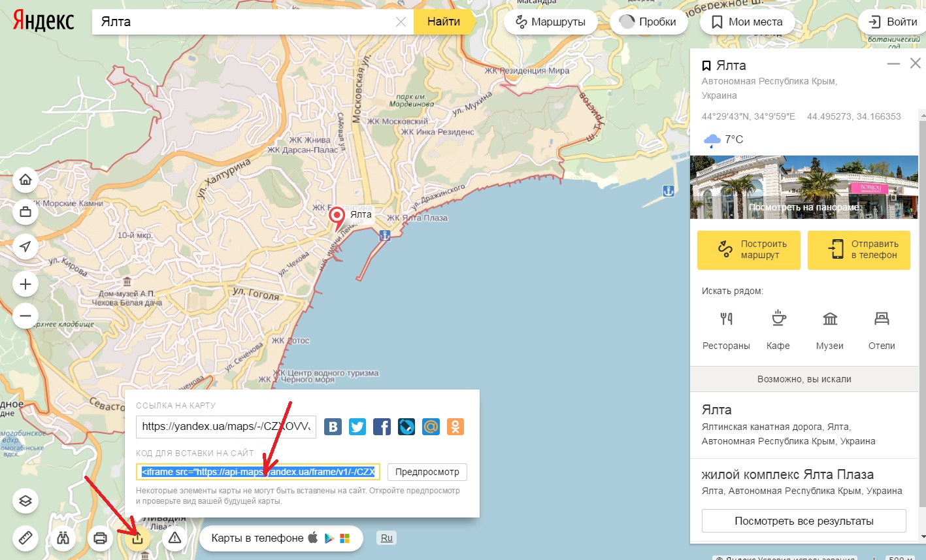926x560 pixels.
Task: Share map via Odnoklassniki icon
Action: [x=455, y=427]
